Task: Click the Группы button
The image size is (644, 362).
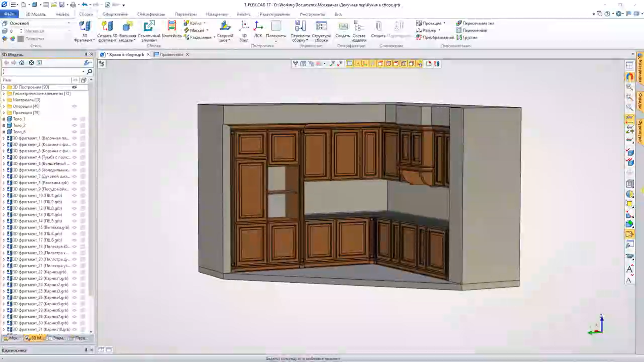Action: pos(467,37)
